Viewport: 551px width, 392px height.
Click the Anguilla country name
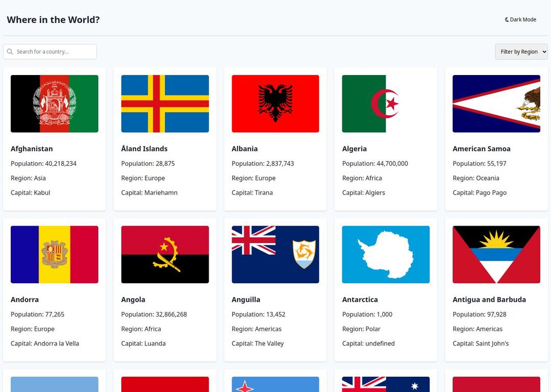(246, 300)
